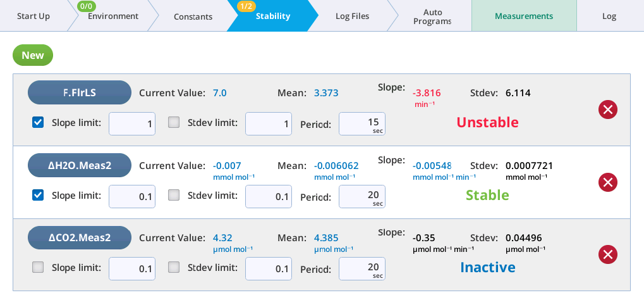Click the New stability criterion button
Image resolution: width=644 pixels, height=307 pixels.
point(33,55)
